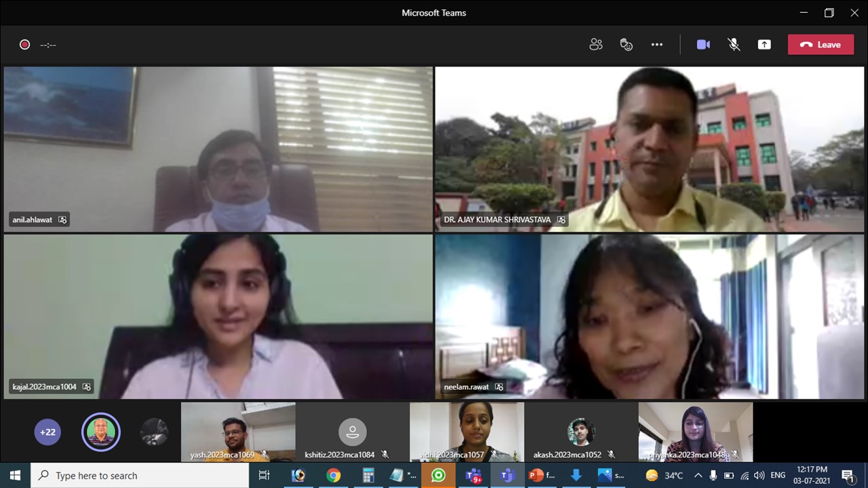This screenshot has height=488, width=868.
Task: Turn off the camera
Action: (703, 45)
